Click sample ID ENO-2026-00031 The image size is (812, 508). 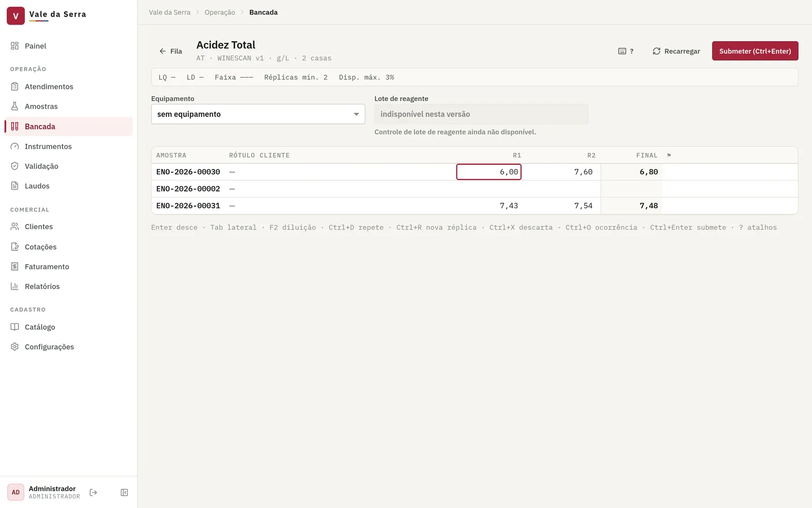click(188, 206)
